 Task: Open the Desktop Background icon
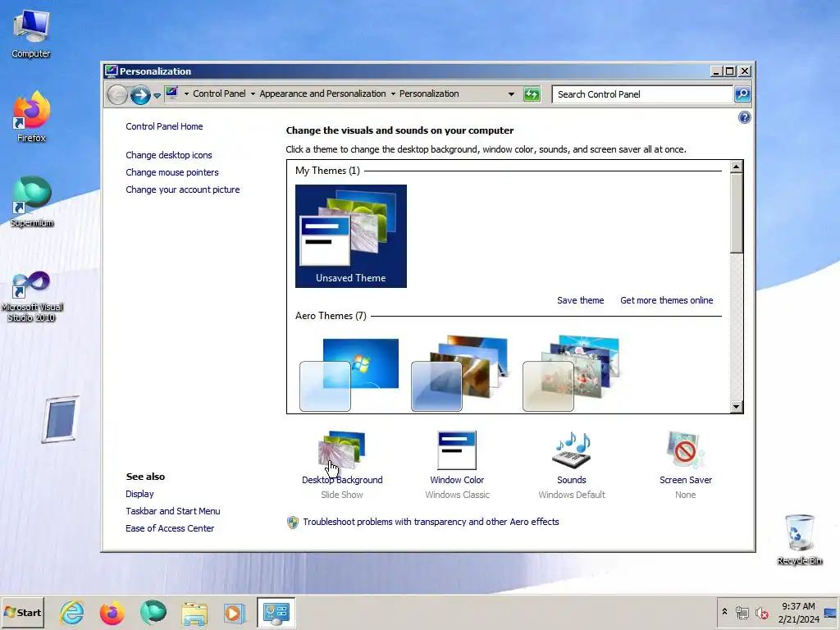click(x=342, y=450)
